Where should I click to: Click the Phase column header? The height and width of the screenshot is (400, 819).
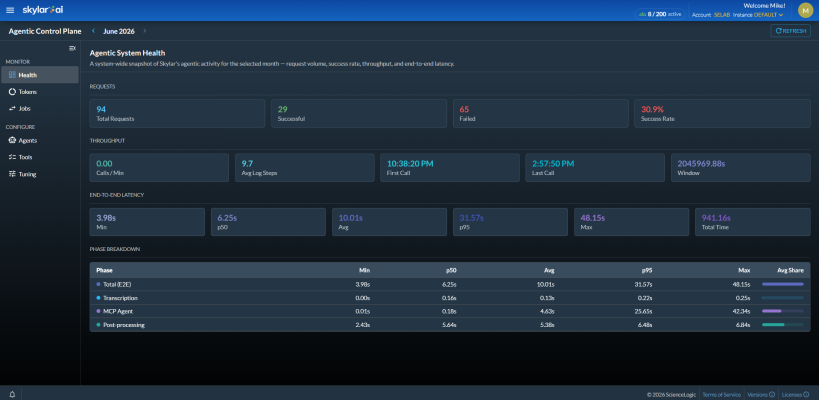104,270
